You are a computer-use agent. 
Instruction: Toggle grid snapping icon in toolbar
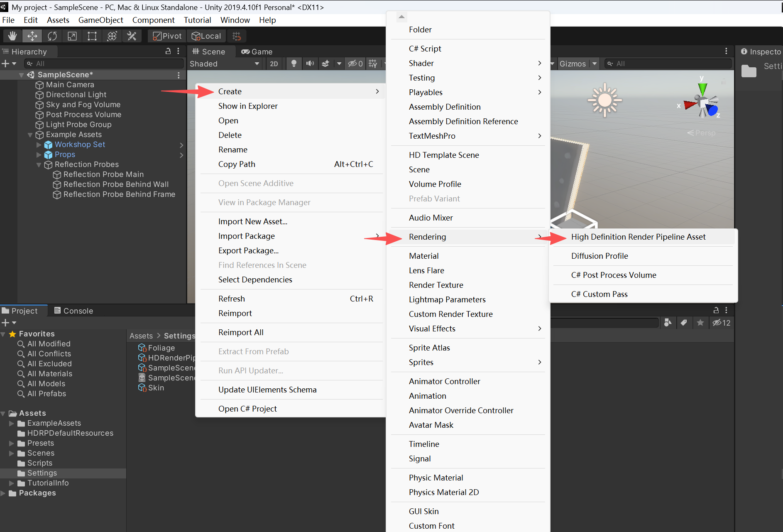tap(237, 36)
